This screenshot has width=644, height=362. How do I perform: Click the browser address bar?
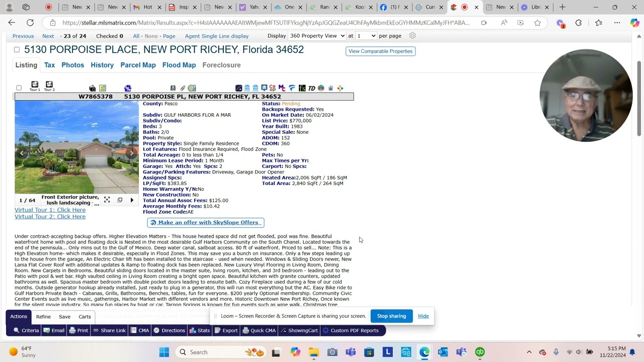[266, 23]
